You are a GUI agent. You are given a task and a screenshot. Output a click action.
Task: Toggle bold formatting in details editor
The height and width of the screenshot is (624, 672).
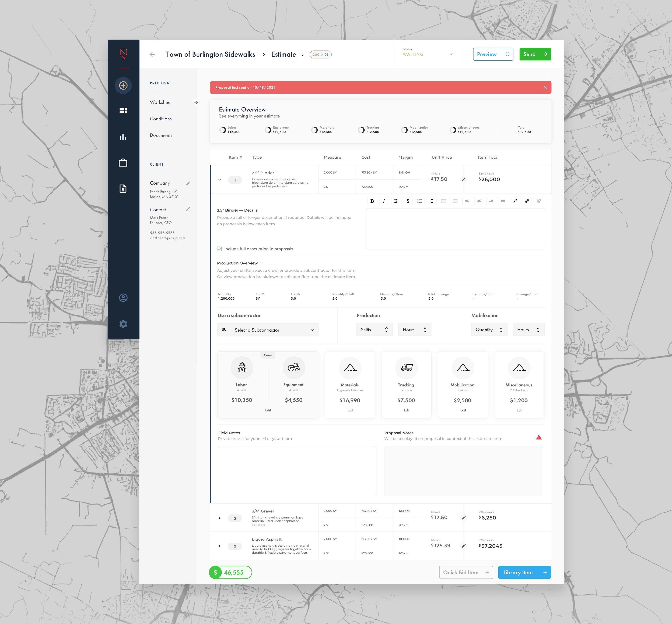372,201
